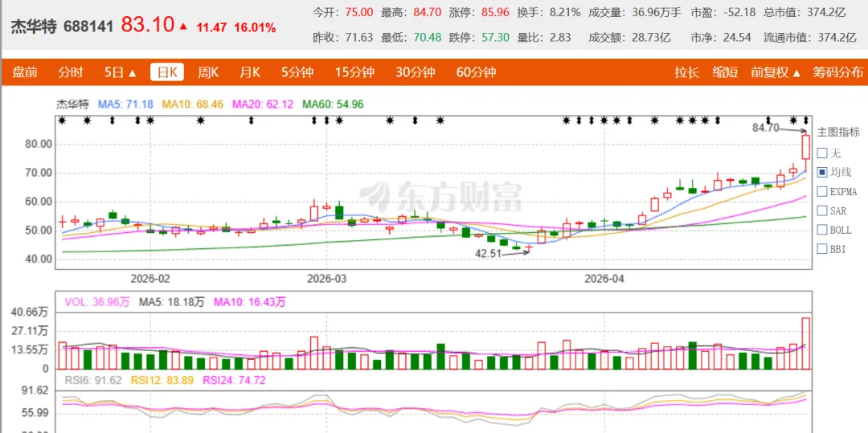Click the 2026-03 date axis label
This screenshot has width=868, height=433.
(326, 279)
